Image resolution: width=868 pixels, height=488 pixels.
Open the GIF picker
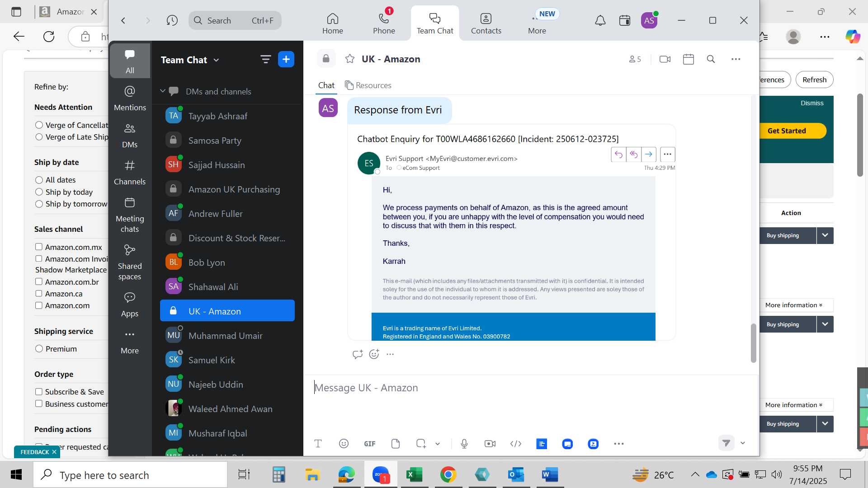(x=369, y=444)
